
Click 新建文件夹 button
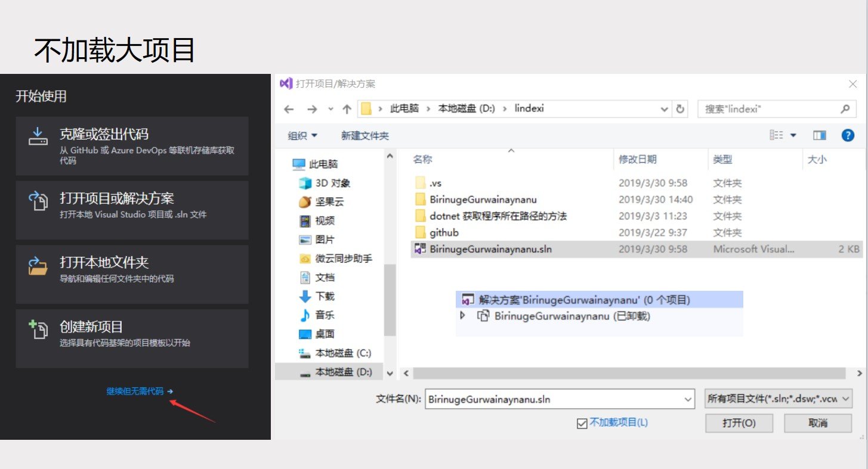[x=365, y=136]
